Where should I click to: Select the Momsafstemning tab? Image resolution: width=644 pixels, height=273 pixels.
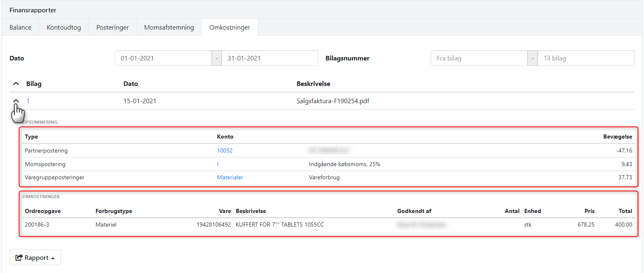tap(169, 28)
